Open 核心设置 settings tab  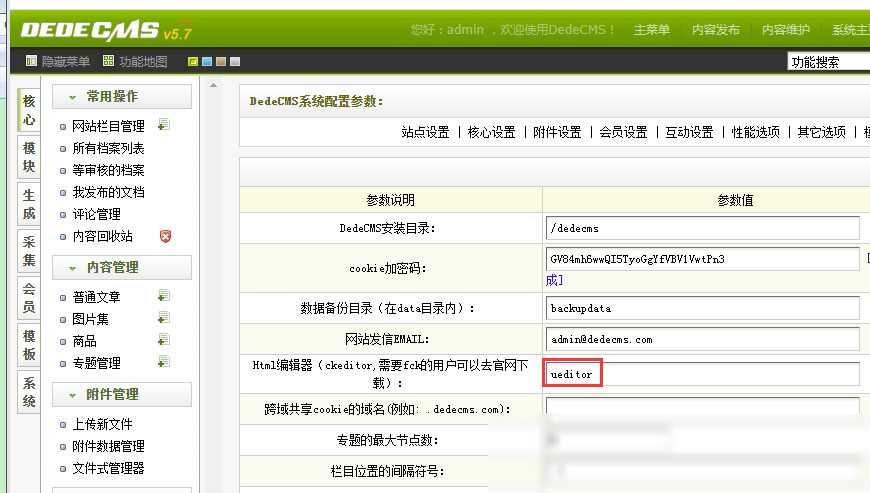point(492,132)
